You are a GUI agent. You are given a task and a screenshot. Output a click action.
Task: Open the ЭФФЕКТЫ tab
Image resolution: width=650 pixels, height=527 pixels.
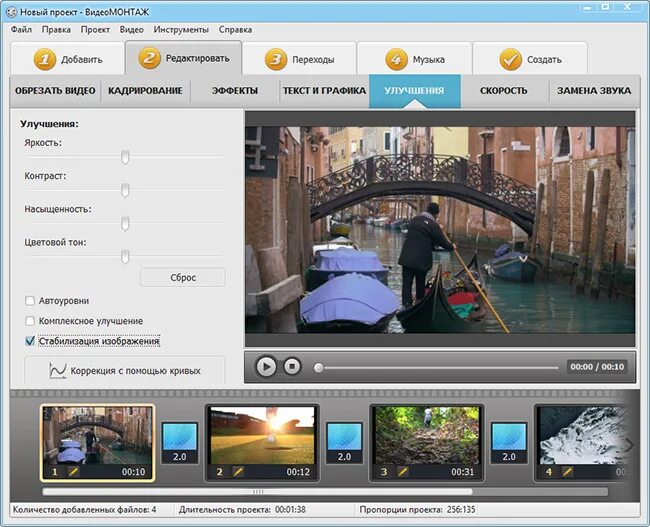click(235, 90)
